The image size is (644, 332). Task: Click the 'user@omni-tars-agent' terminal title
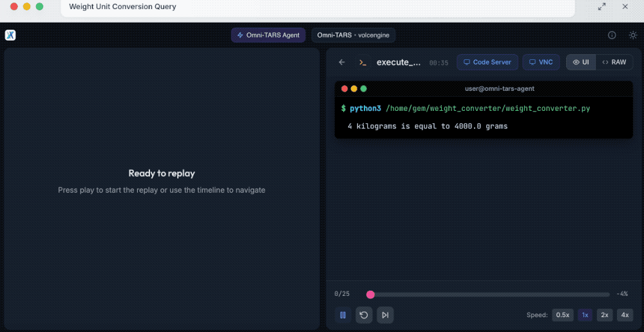coord(500,89)
